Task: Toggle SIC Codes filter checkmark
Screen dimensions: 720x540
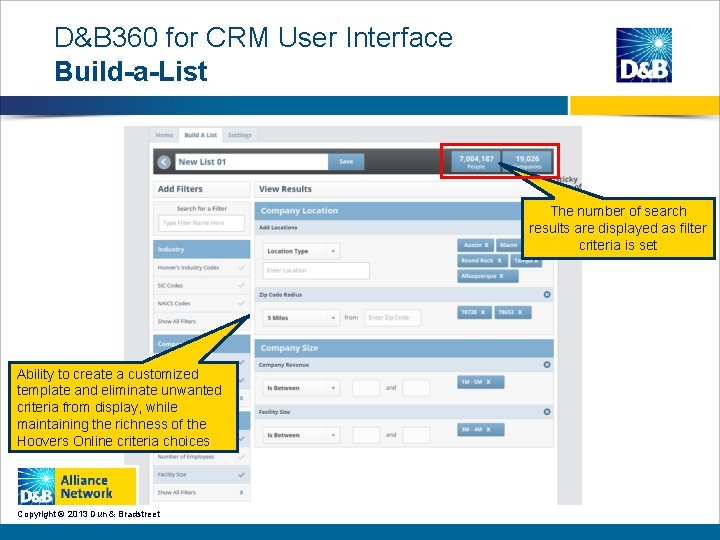Action: [x=242, y=286]
